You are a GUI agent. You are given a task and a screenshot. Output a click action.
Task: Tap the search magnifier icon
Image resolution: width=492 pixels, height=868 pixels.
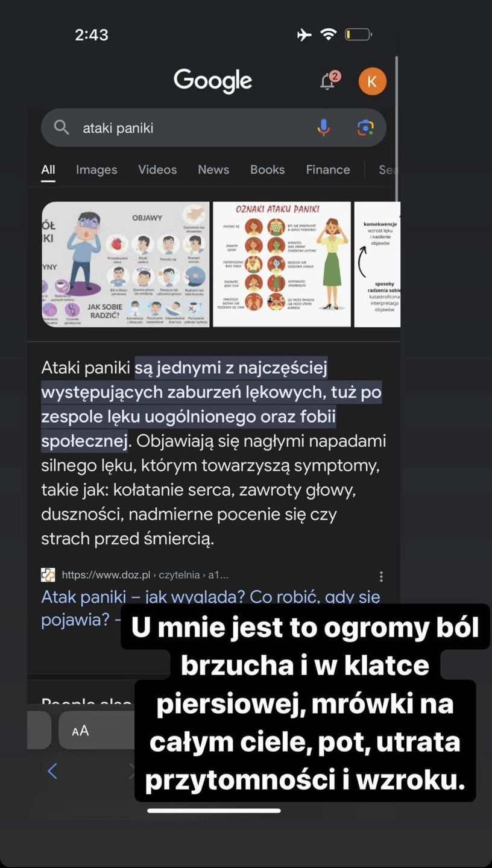coord(61,127)
